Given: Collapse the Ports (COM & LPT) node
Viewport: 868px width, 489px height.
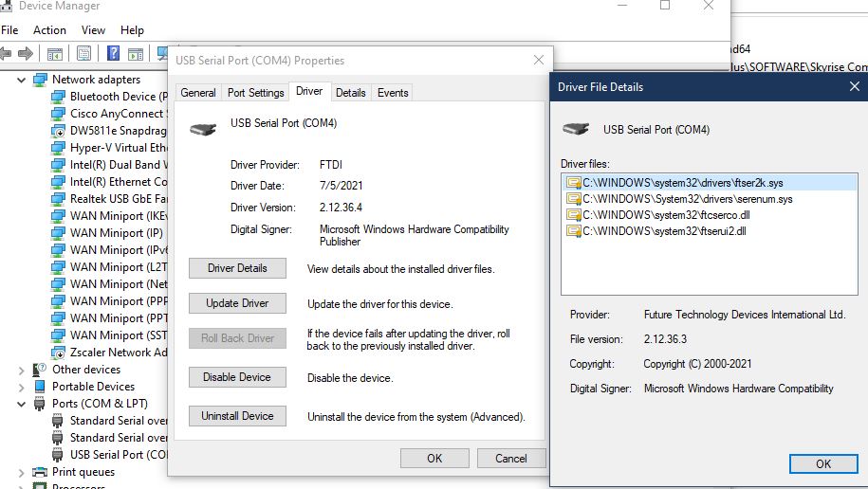Looking at the screenshot, I should [22, 405].
